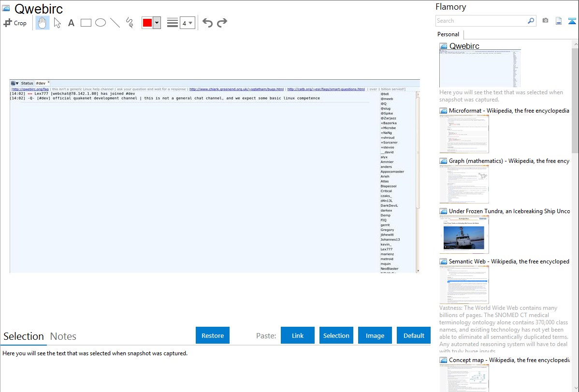Open the line width dropdown showing 4

[187, 23]
